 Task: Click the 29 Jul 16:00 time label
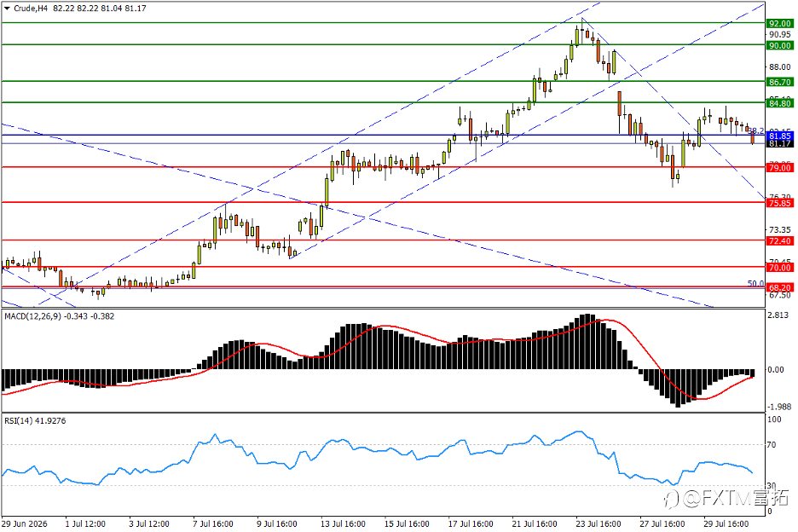(x=726, y=523)
